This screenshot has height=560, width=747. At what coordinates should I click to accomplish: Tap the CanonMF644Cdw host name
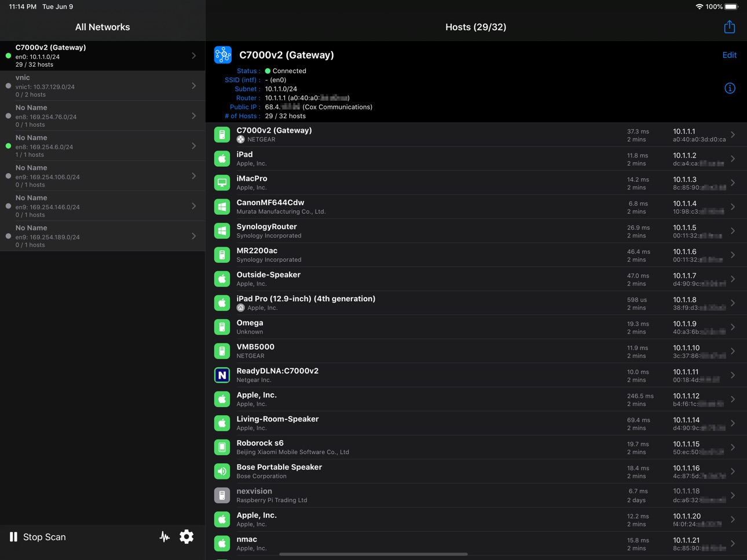pos(270,202)
